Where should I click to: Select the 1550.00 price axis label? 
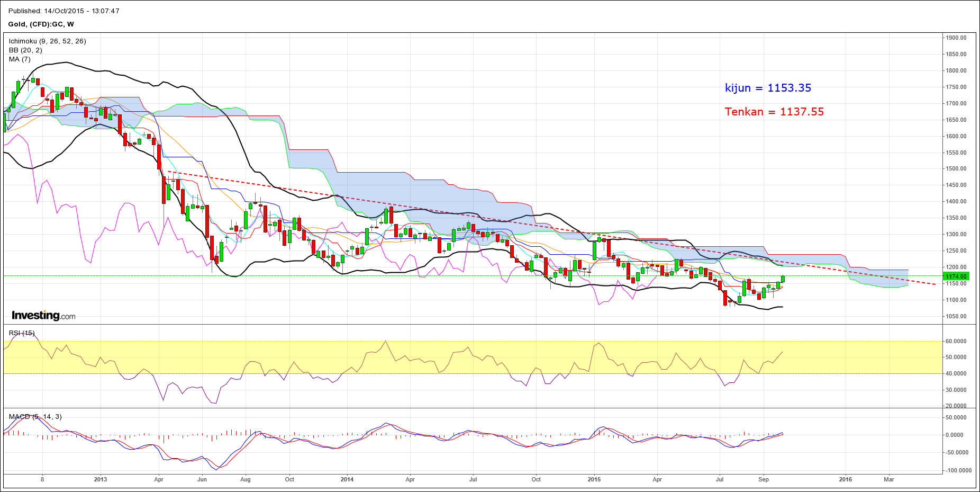pos(956,153)
